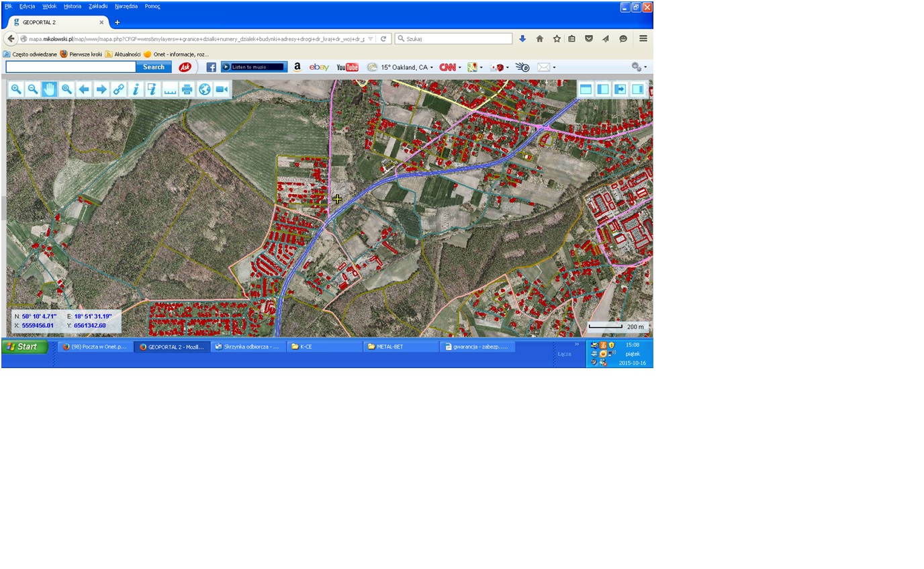The image size is (924, 569).
Task: Click the globe icon in map toolbar
Action: click(x=205, y=89)
